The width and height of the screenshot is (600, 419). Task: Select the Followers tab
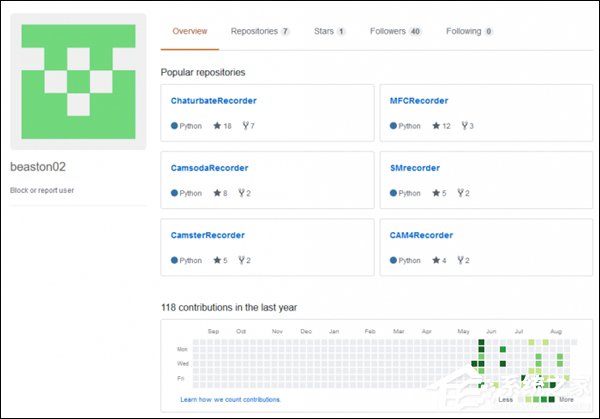pyautogui.click(x=395, y=32)
